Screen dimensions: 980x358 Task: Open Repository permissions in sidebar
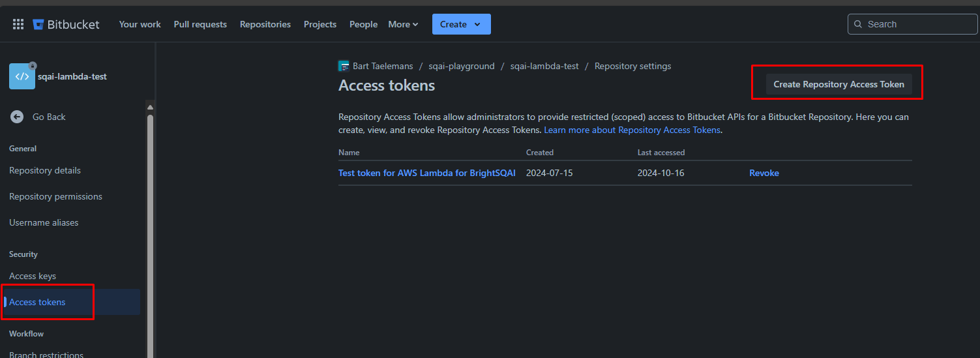pos(55,196)
